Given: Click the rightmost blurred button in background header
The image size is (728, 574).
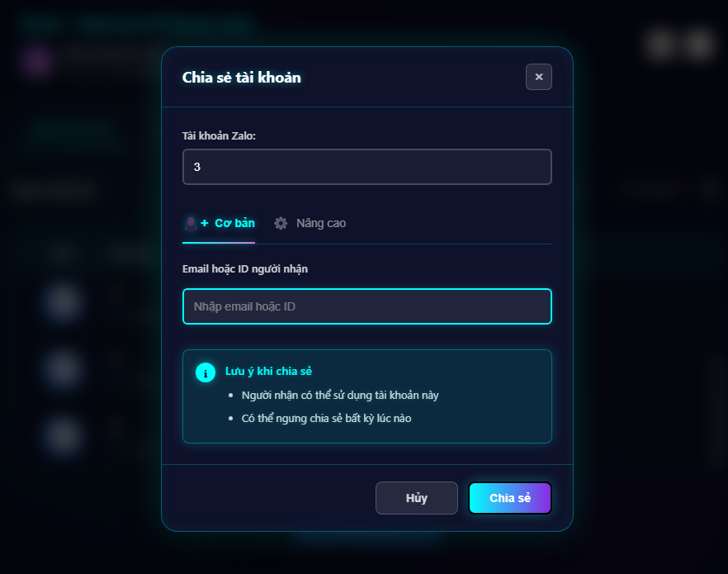Looking at the screenshot, I should click(700, 44).
